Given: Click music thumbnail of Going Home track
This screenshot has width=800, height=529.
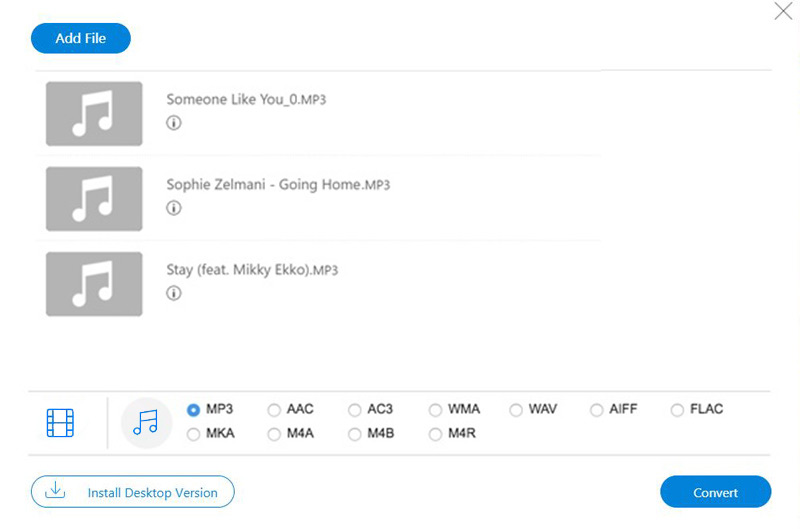Looking at the screenshot, I should coord(94,199).
